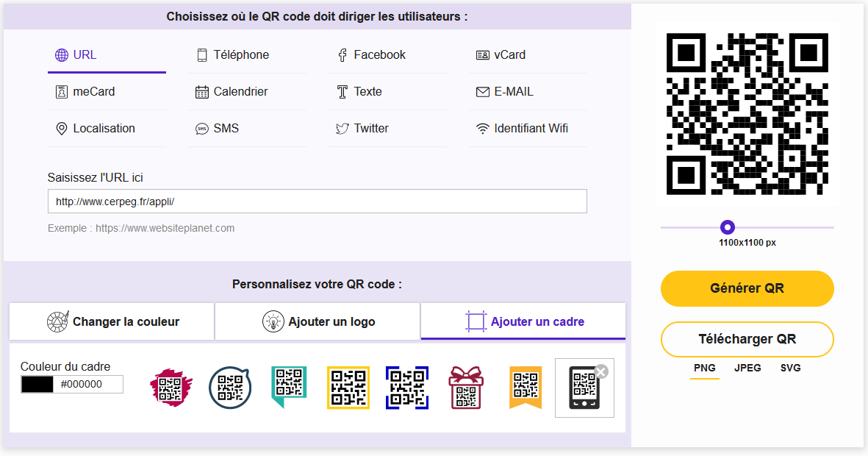The height and width of the screenshot is (456, 868).
Task: Select SVG download format
Action: pos(791,368)
